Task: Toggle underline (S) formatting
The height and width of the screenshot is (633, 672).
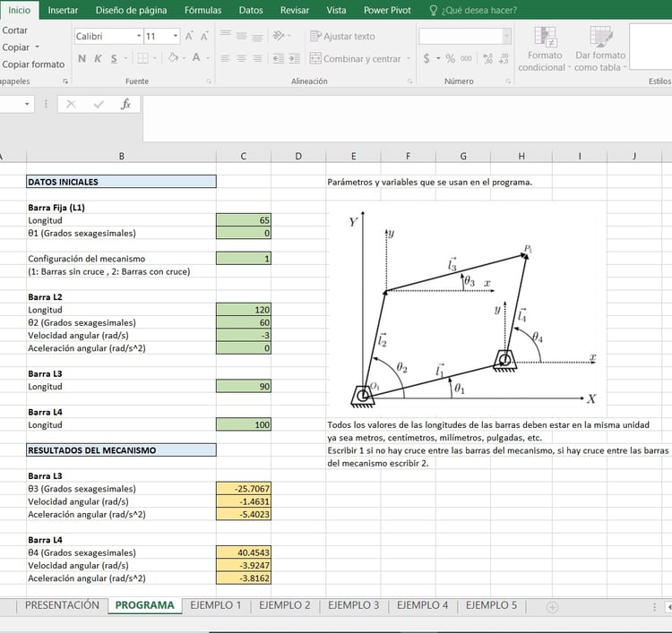Action: 114,59
